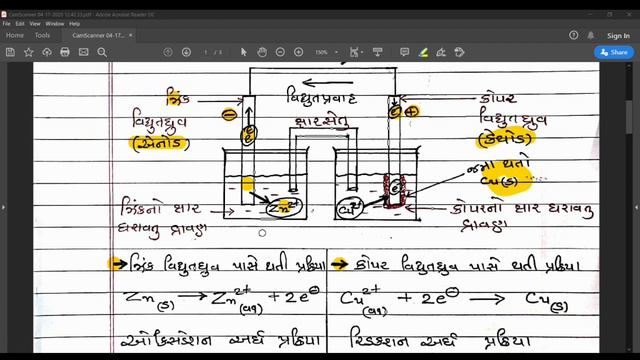Image resolution: width=640 pixels, height=360 pixels.
Task: Zoom in with plus icon
Action: (298, 52)
